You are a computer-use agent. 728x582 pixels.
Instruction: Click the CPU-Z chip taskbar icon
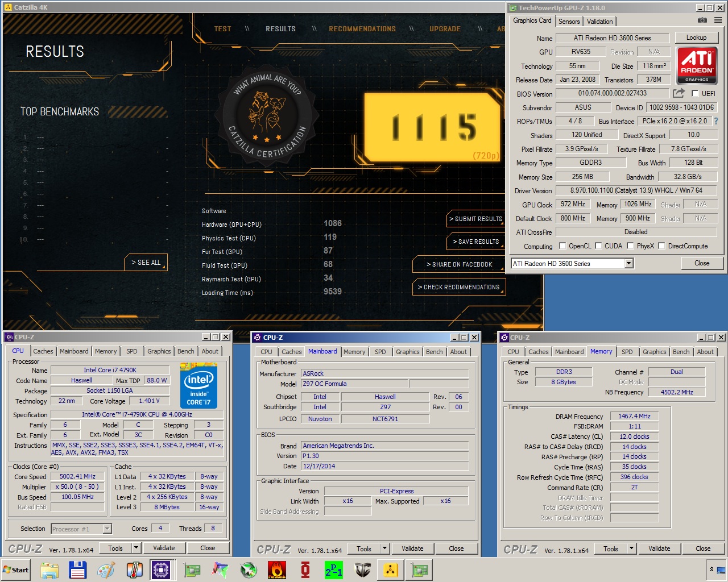(x=162, y=570)
